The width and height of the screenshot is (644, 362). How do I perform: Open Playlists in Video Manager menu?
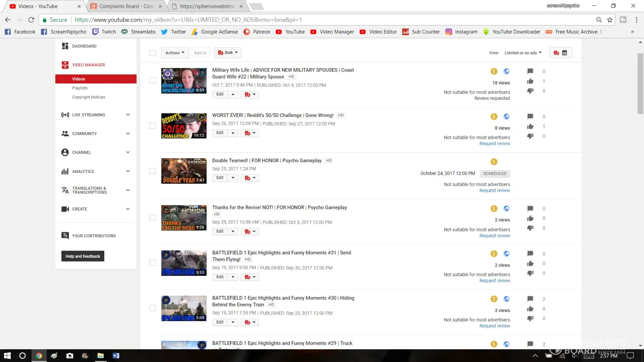[80, 88]
